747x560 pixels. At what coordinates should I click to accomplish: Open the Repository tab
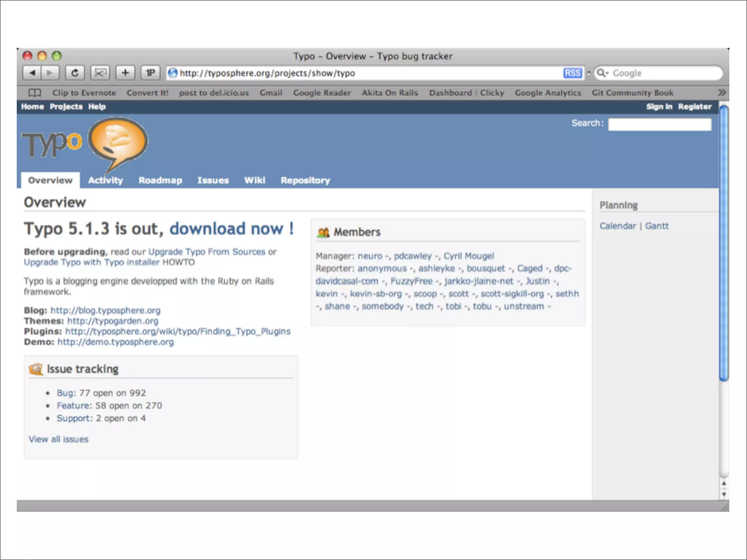coord(305,180)
